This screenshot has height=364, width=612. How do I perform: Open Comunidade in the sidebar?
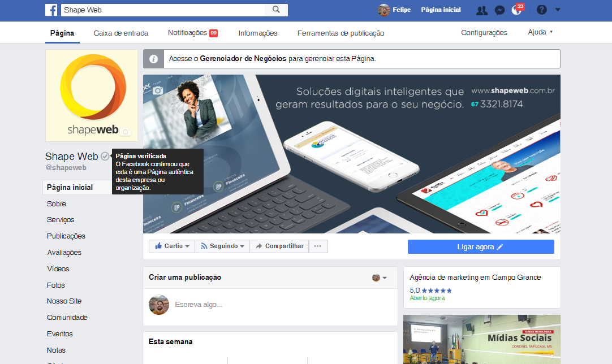pos(67,318)
